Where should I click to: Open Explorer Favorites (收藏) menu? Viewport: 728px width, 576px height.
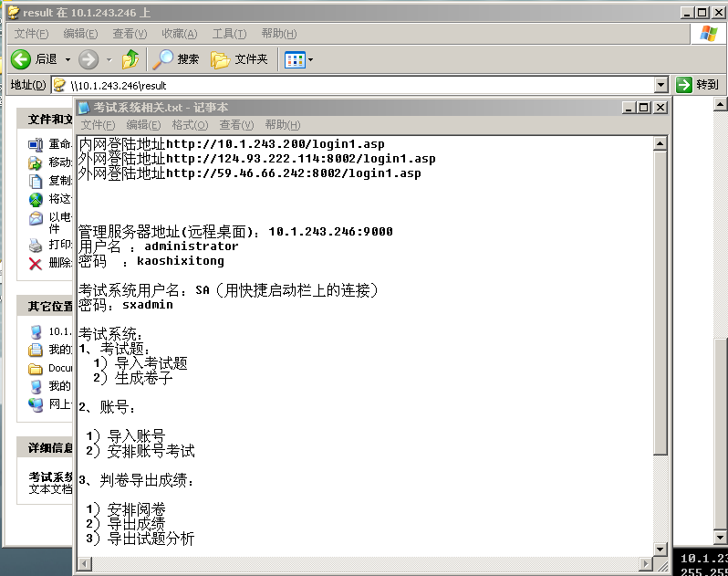pos(179,34)
